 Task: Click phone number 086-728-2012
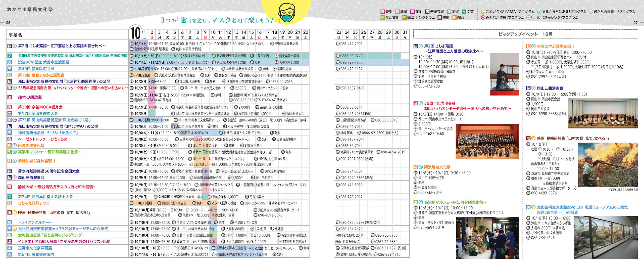click(x=351, y=197)
